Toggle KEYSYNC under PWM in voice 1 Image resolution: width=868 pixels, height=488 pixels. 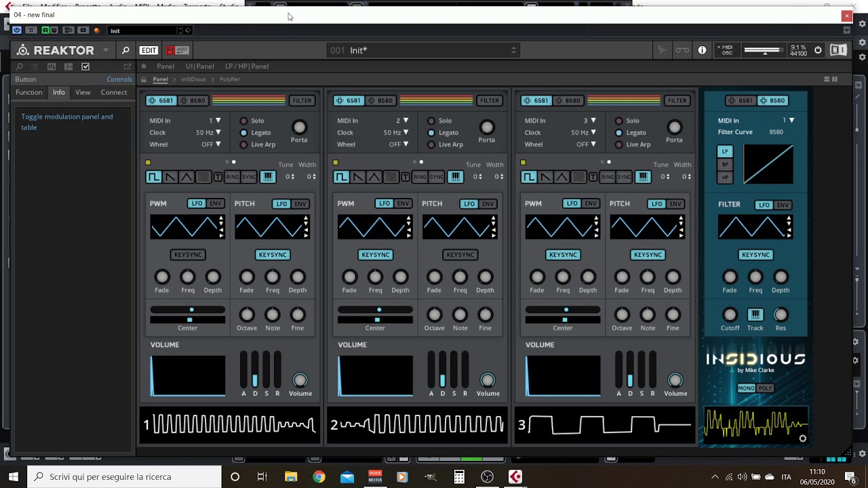click(188, 255)
